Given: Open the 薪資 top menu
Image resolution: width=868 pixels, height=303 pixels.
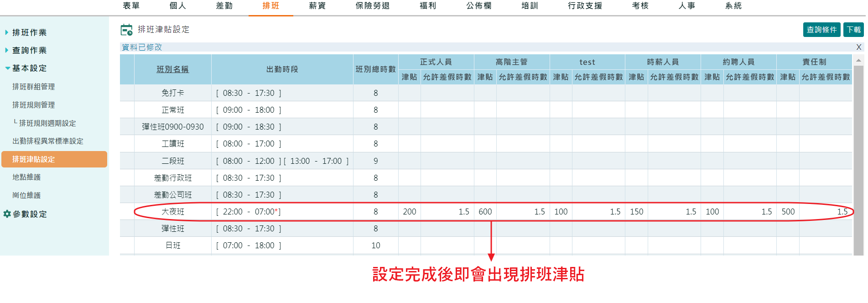Looking at the screenshot, I should click(317, 6).
